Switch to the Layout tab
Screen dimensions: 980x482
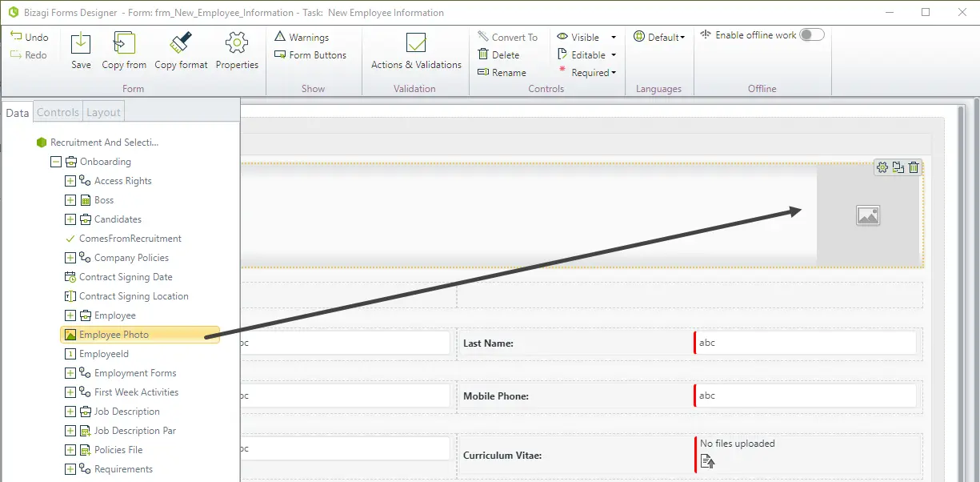click(x=103, y=113)
